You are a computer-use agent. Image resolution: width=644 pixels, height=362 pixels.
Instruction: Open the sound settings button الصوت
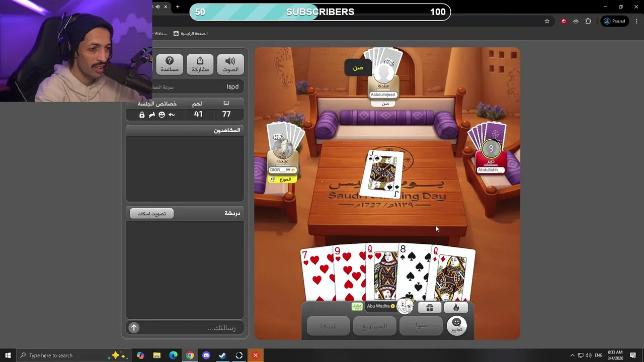click(230, 64)
